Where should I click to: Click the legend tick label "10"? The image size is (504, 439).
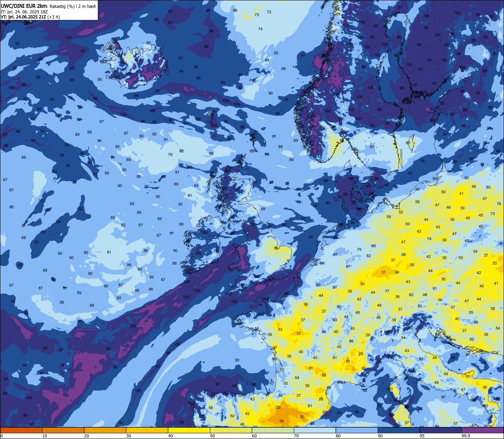tap(44, 436)
